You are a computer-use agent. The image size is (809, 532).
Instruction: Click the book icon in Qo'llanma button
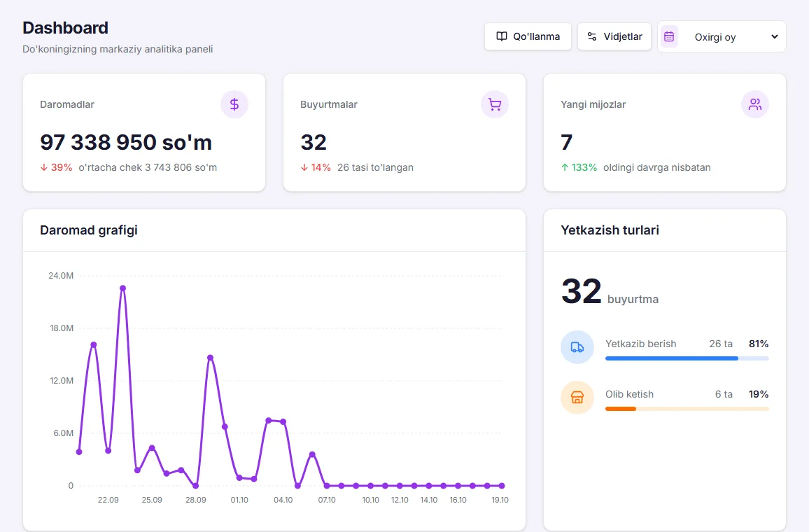point(502,36)
